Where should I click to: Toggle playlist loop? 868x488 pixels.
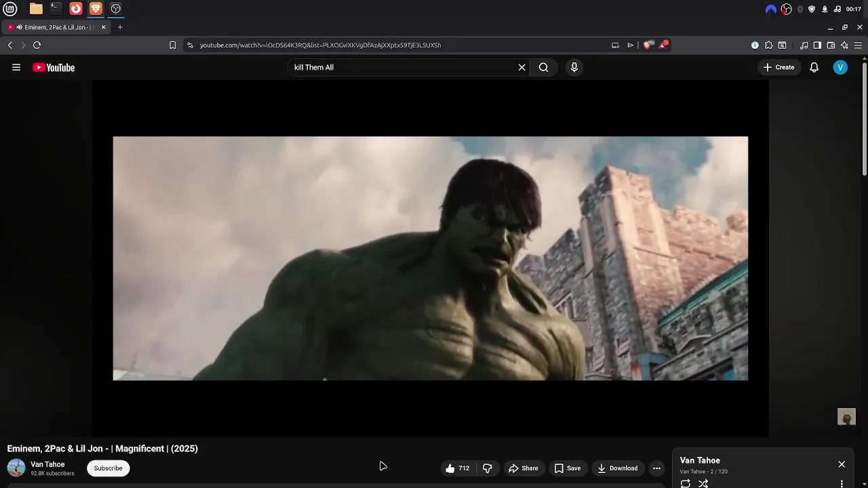tap(686, 483)
